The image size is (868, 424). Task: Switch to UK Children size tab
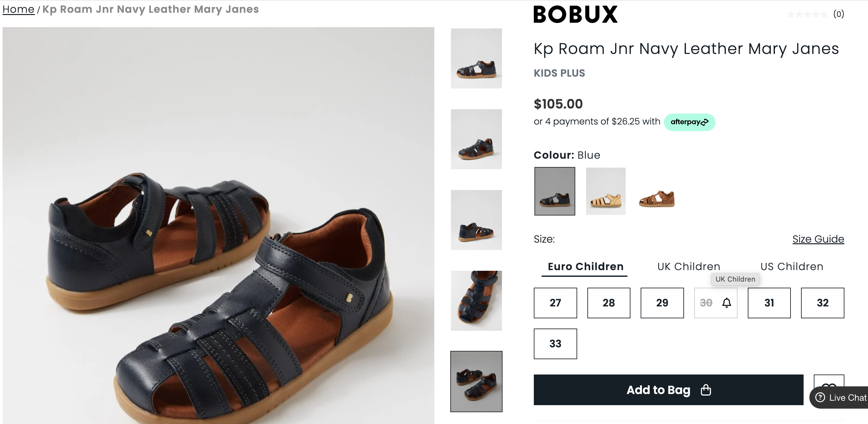pos(688,267)
